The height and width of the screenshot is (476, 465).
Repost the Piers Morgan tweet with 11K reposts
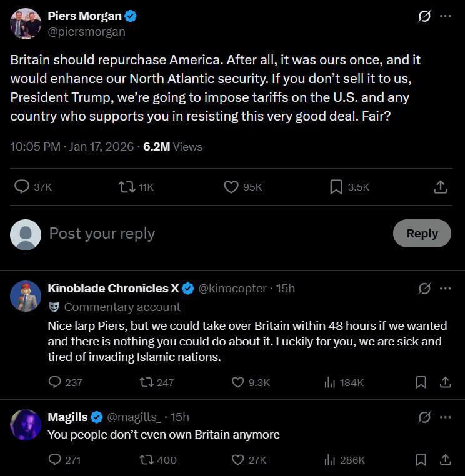point(127,187)
